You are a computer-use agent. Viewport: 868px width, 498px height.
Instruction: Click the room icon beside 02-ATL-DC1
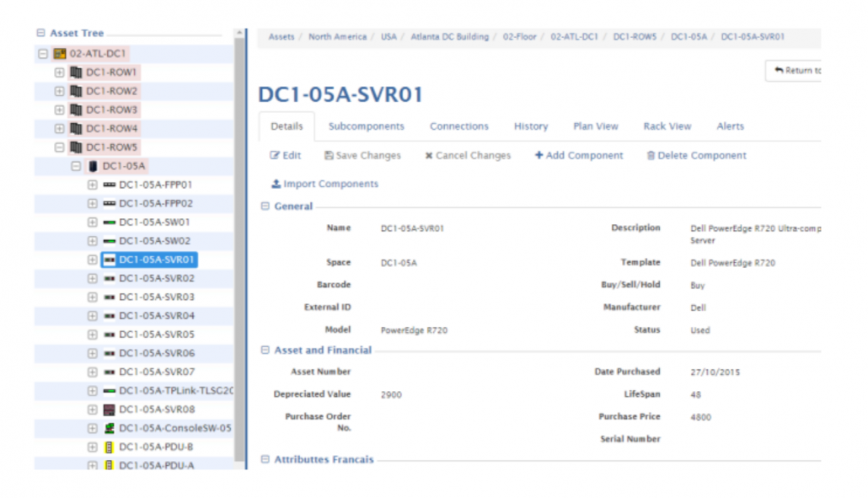click(60, 53)
